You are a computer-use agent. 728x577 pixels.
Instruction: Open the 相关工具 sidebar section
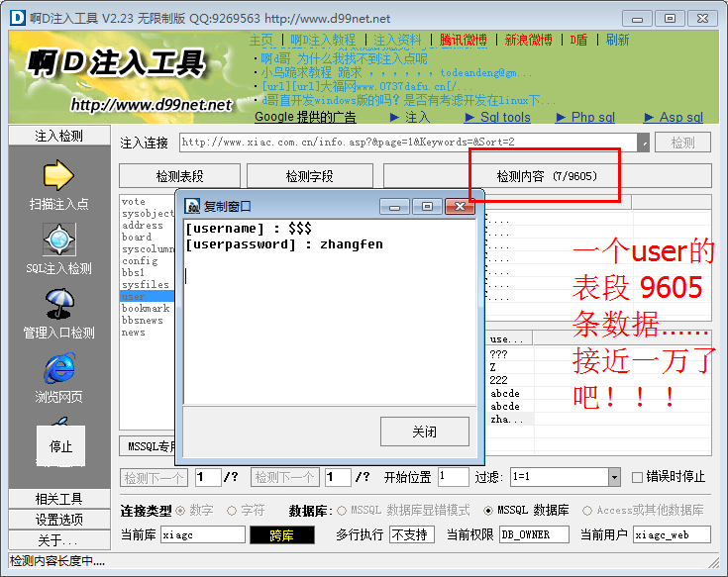coord(59,499)
